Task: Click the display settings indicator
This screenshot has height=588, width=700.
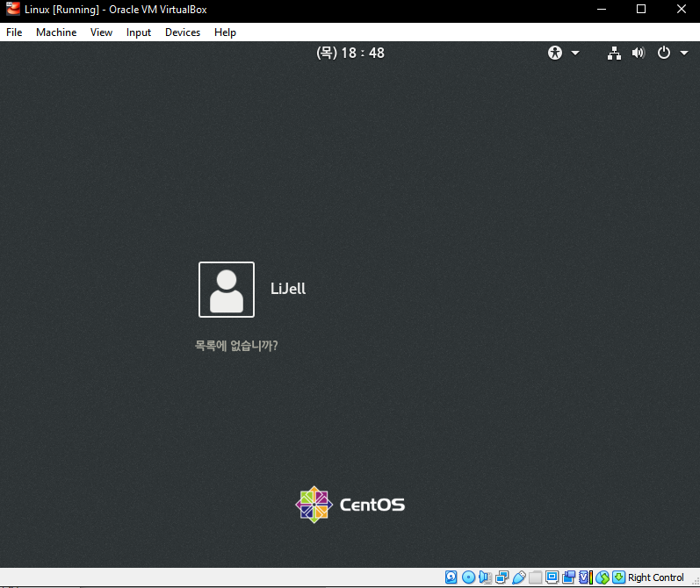Action: 552,577
